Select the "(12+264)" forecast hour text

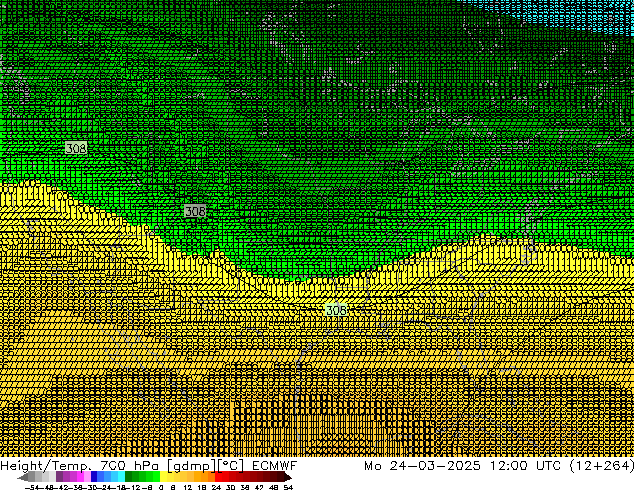point(602,466)
